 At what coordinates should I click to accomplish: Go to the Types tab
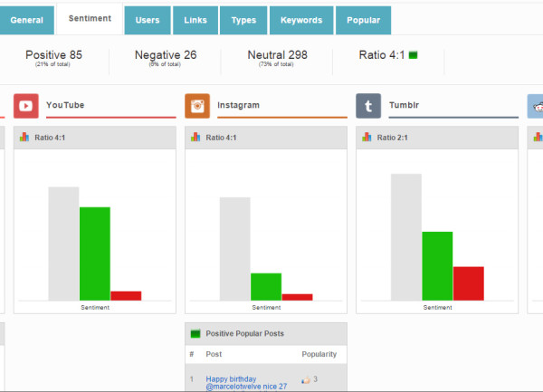[x=243, y=20]
